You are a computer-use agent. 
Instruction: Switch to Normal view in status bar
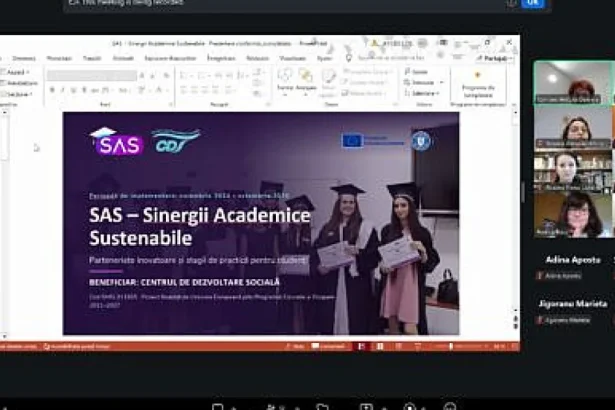point(362,346)
